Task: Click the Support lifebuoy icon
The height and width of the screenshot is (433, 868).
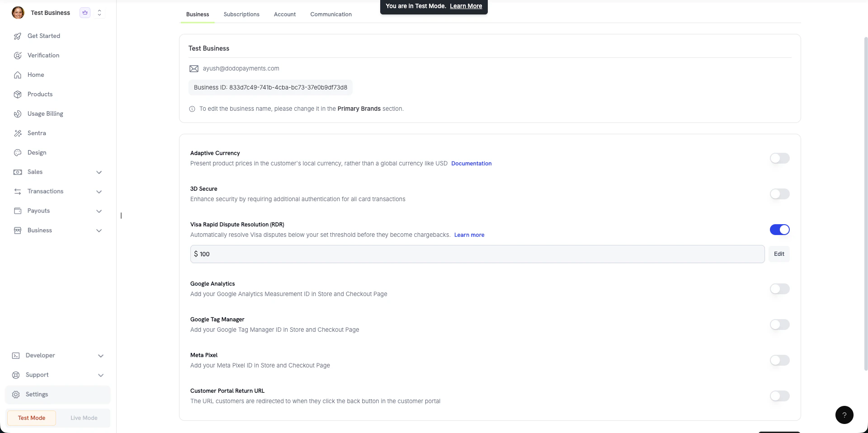Action: point(16,375)
